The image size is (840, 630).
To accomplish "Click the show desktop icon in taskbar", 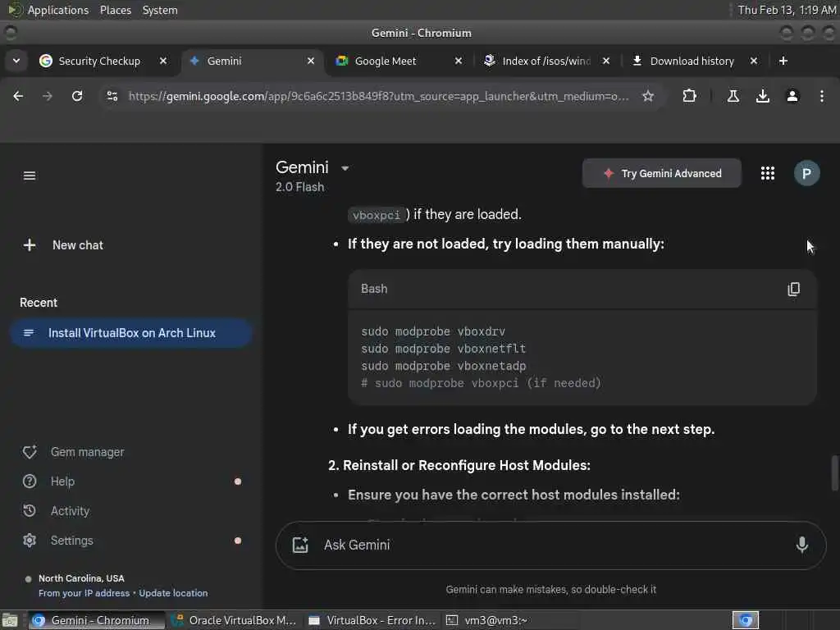I will click(x=10, y=620).
